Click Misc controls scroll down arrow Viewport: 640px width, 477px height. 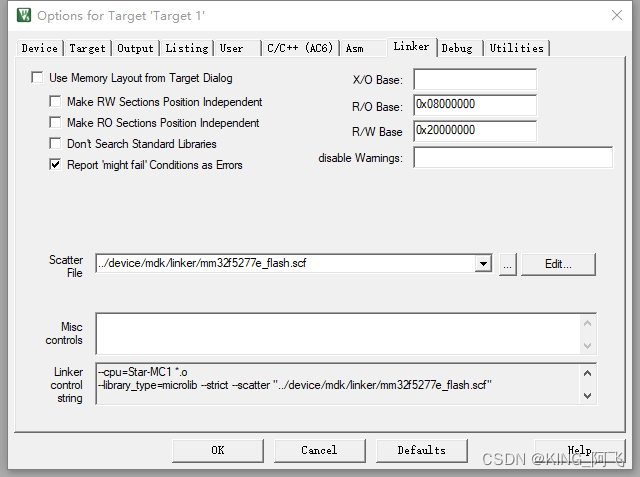(587, 345)
